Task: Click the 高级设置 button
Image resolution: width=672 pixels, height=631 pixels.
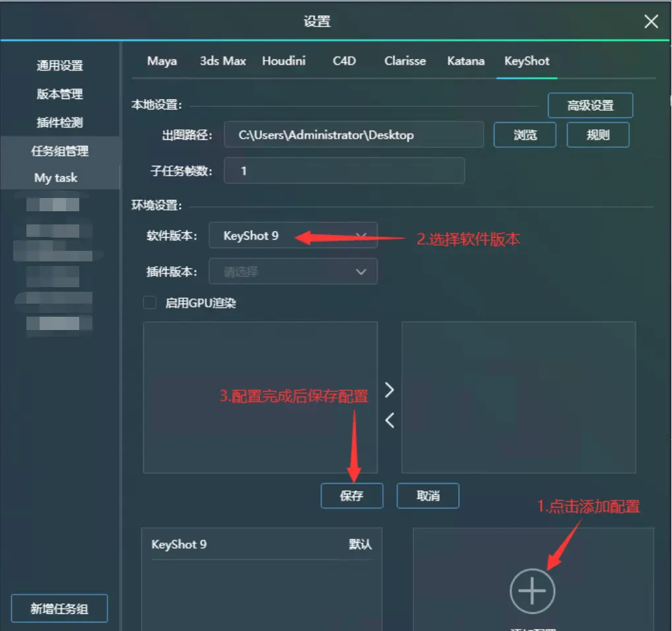Action: (590, 106)
